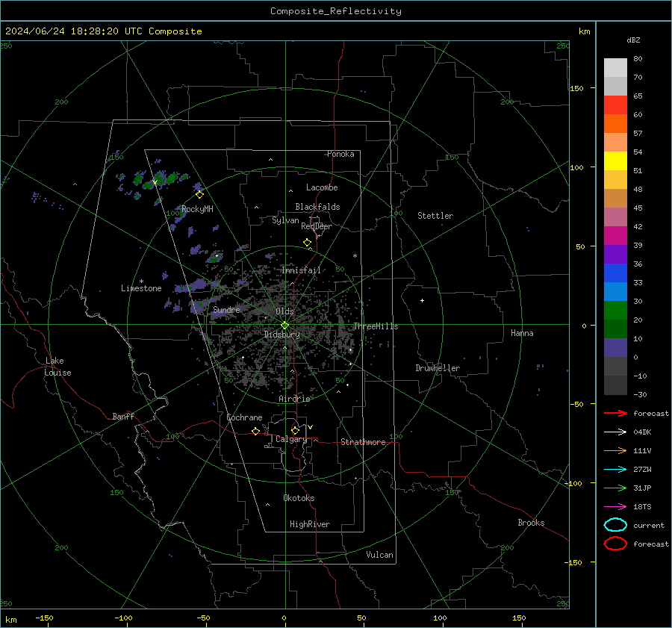The width and height of the screenshot is (672, 628).
Task: Click the Airdrie city label
Action: click(x=294, y=399)
